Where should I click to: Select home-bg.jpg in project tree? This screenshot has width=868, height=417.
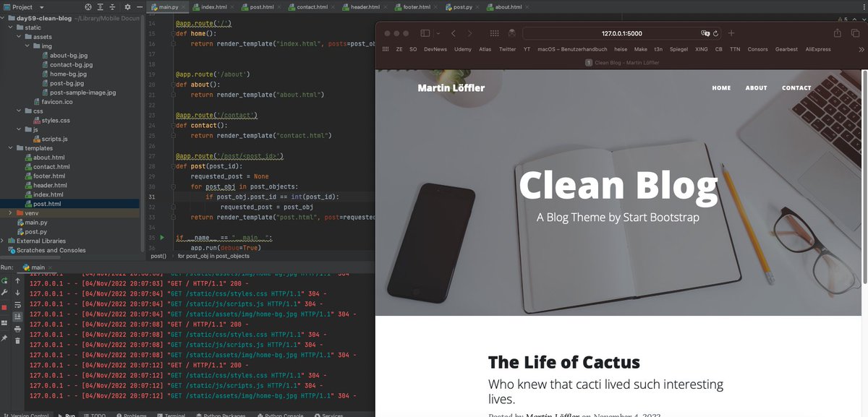click(69, 74)
